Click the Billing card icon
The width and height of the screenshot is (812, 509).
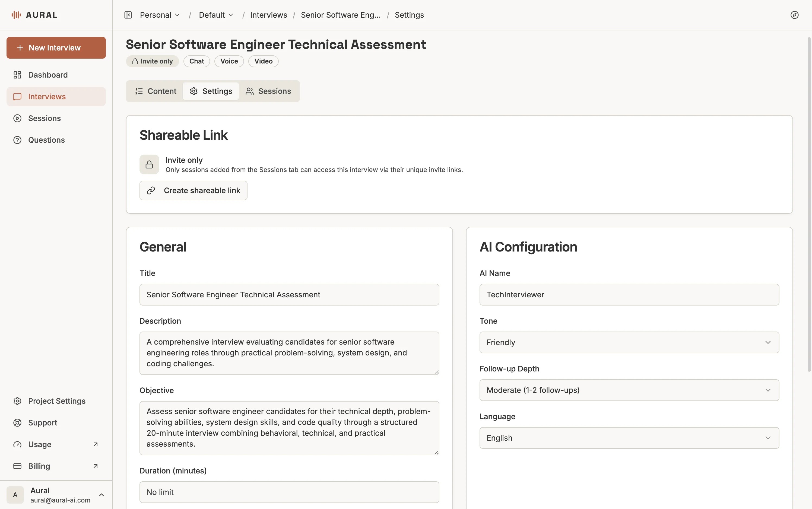coord(17,466)
